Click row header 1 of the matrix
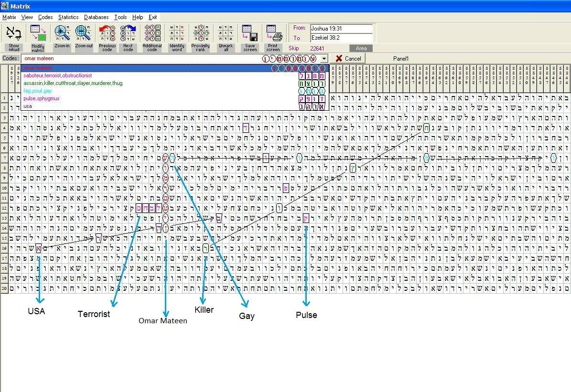571x392 pixels. [4, 97]
